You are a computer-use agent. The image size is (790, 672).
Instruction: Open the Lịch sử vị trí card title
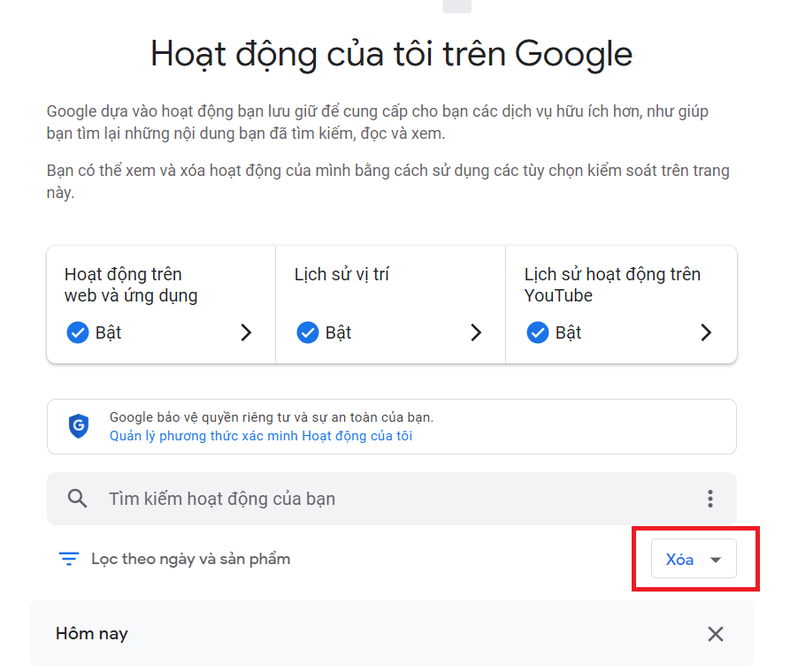[341, 274]
